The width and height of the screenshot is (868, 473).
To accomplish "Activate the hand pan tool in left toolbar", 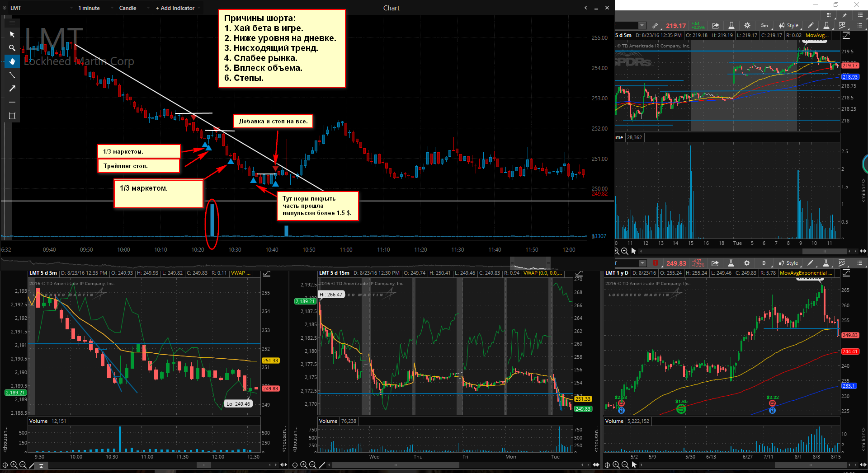I will click(x=12, y=61).
